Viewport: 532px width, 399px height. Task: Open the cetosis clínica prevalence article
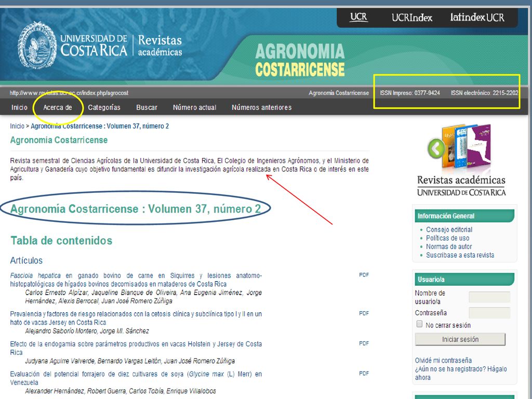coord(136,318)
